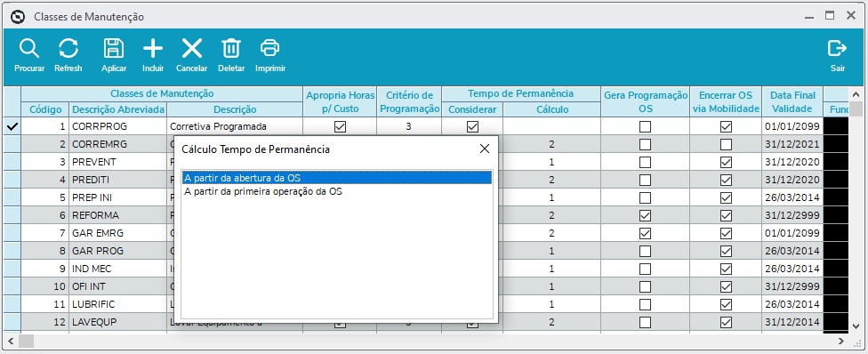Click the vertical scrollbar down arrow
The width and height of the screenshot is (868, 354).
pyautogui.click(x=856, y=326)
